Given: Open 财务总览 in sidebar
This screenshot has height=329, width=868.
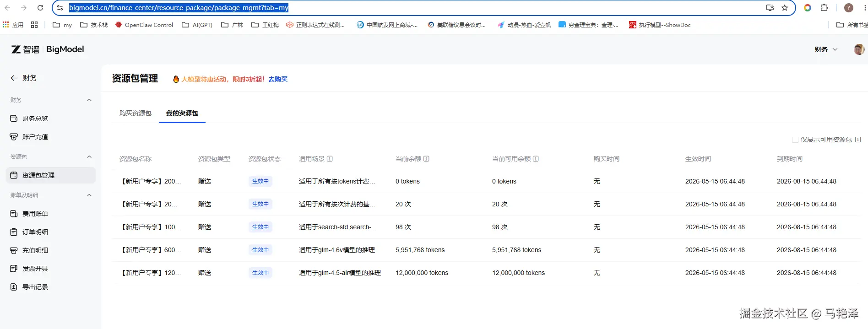Looking at the screenshot, I should (x=50, y=119).
